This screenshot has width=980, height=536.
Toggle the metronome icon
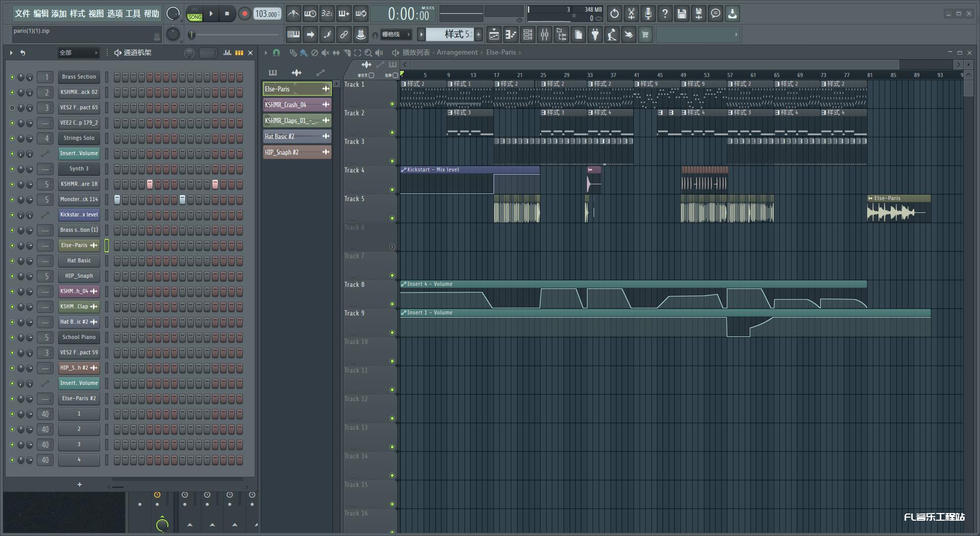(293, 14)
